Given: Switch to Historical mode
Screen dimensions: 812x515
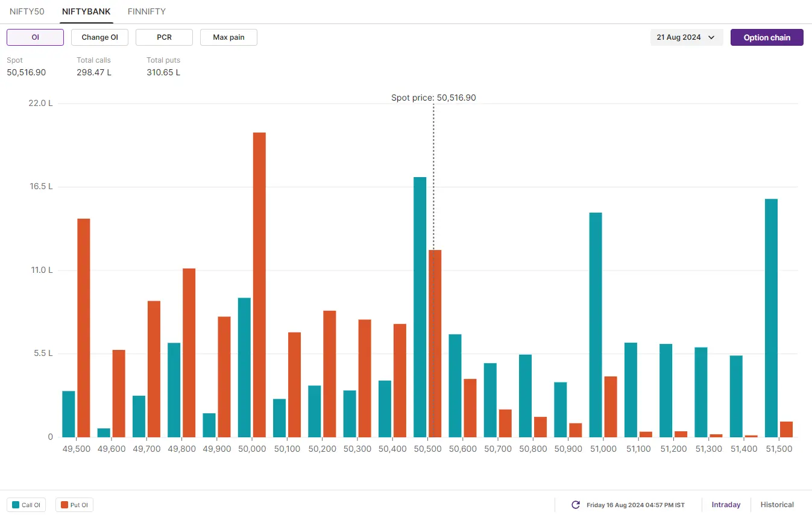Looking at the screenshot, I should pyautogui.click(x=777, y=505).
